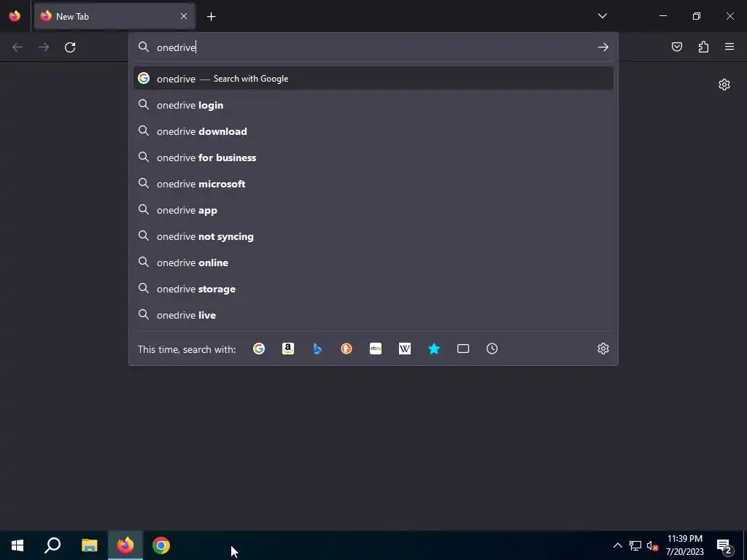Screen dimensions: 747x560
Task: Search bookmarks using the star icon
Action: 433,349
